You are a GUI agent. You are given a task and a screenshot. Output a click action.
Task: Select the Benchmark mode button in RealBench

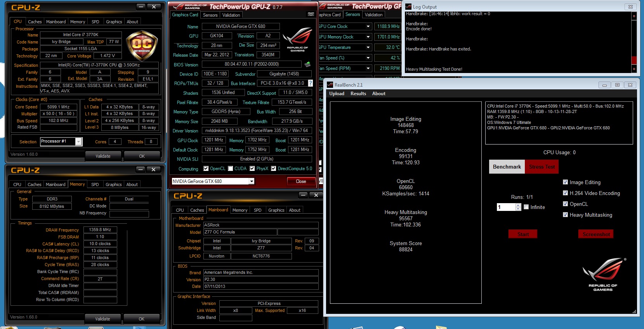point(507,167)
